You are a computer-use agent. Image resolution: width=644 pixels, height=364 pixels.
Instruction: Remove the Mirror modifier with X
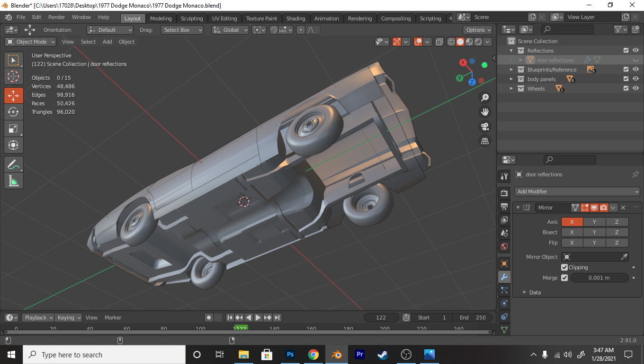623,208
